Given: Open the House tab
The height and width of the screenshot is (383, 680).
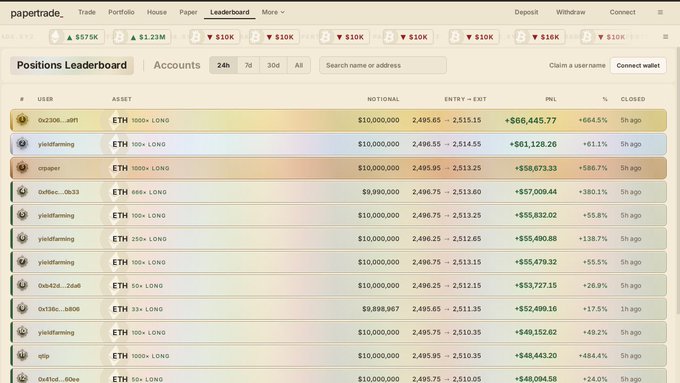Looking at the screenshot, I should click(157, 12).
